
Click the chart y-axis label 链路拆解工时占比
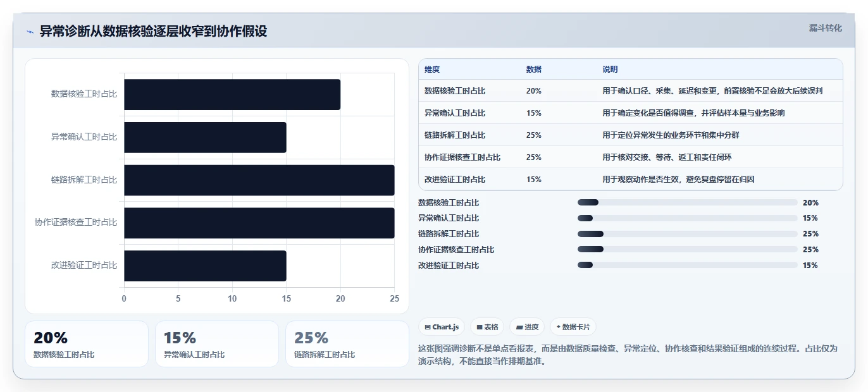point(84,180)
